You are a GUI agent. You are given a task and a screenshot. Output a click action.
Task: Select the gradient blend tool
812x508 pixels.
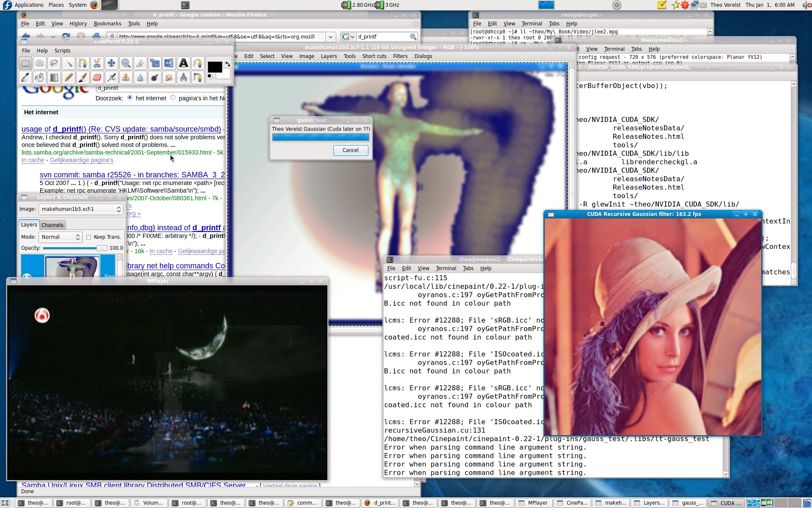click(54, 77)
